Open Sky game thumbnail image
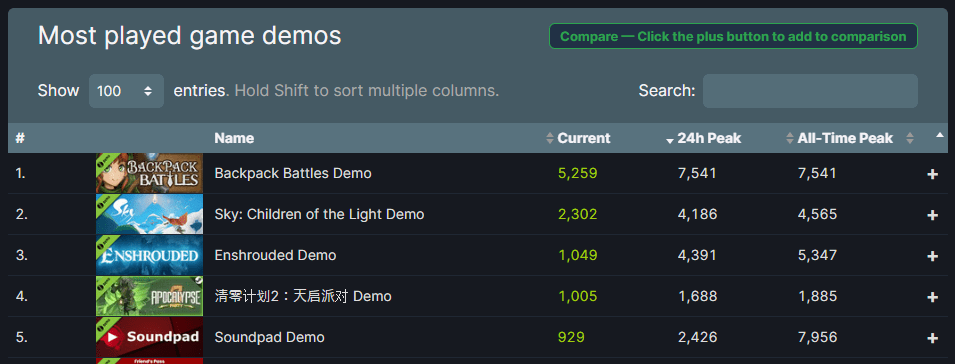This screenshot has height=364, width=955. tap(149, 214)
